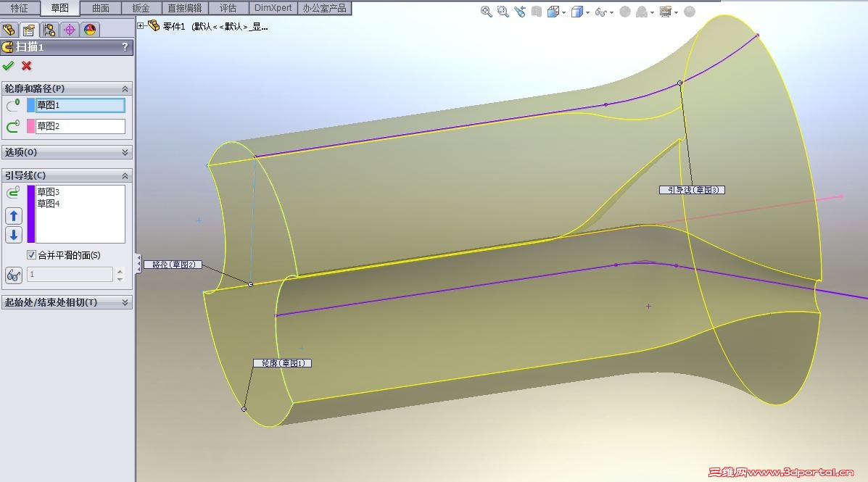Click the Zoom to Area icon
Image resolution: width=868 pixels, height=482 pixels.
pyautogui.click(x=503, y=12)
